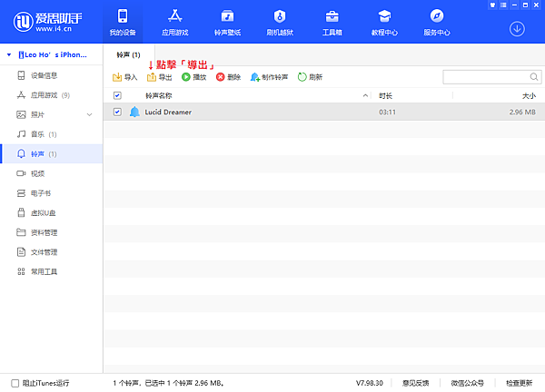Expand the 照片 photos chevron

click(x=89, y=115)
